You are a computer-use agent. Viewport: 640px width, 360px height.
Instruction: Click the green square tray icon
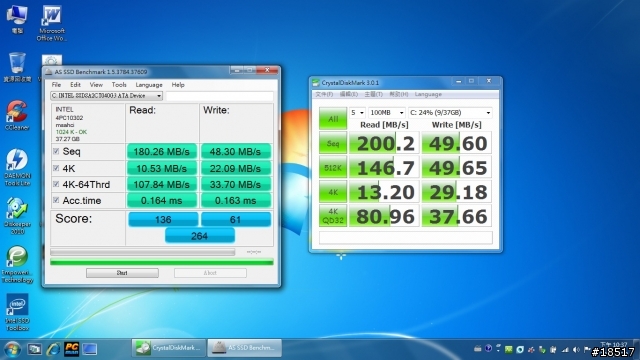click(509, 349)
